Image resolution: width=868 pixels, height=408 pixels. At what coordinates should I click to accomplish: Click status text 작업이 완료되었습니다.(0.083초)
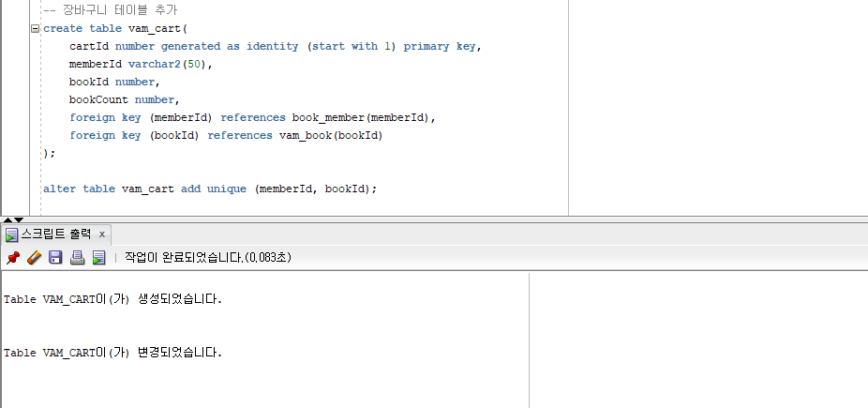click(x=208, y=257)
